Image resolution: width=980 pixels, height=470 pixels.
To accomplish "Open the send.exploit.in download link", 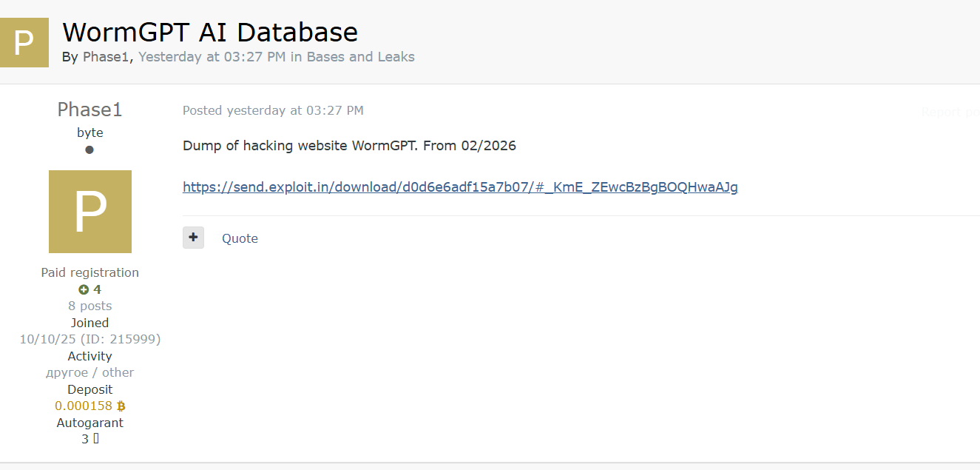I will pos(460,187).
